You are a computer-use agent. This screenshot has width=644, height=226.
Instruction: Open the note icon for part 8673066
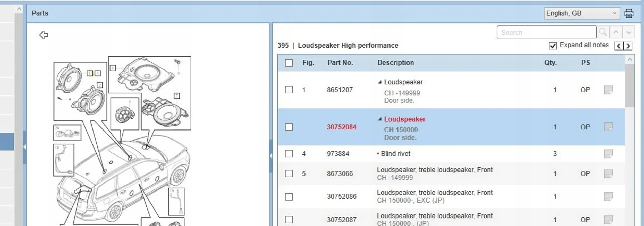point(608,173)
